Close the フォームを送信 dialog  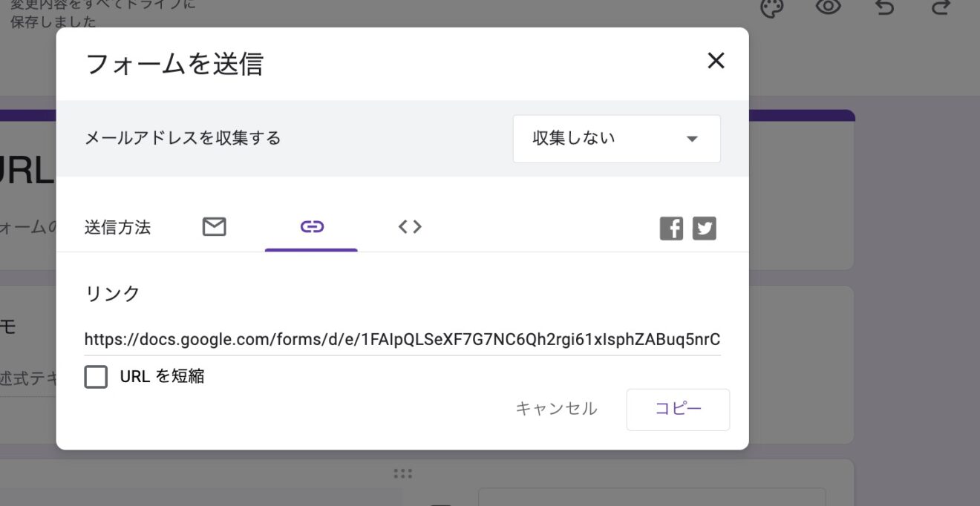click(x=715, y=61)
